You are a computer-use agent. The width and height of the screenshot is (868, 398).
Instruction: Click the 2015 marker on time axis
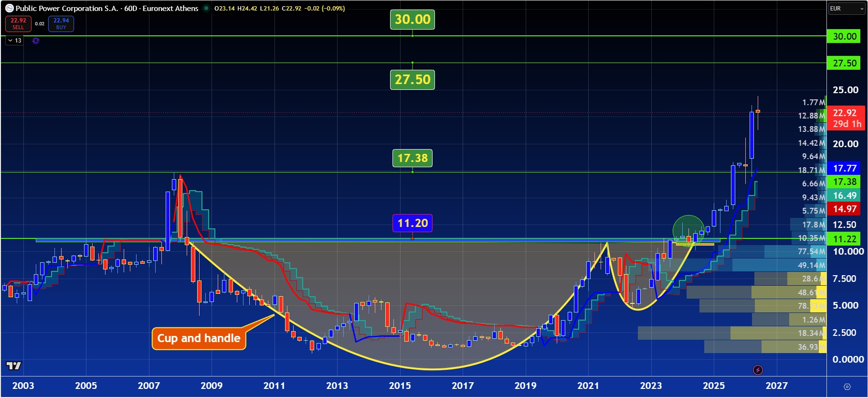[x=400, y=386]
